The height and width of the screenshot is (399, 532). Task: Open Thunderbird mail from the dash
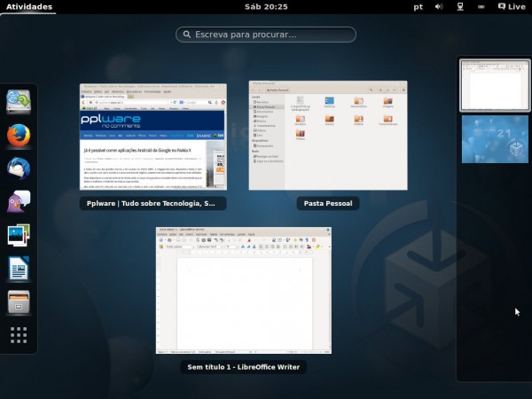[x=19, y=168]
